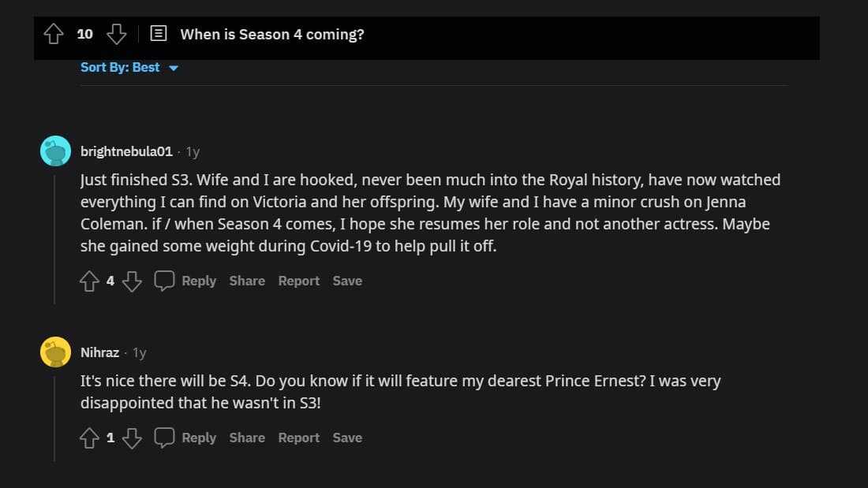Upvote brightnebula01's comment
The width and height of the screenshot is (868, 488).
click(89, 281)
